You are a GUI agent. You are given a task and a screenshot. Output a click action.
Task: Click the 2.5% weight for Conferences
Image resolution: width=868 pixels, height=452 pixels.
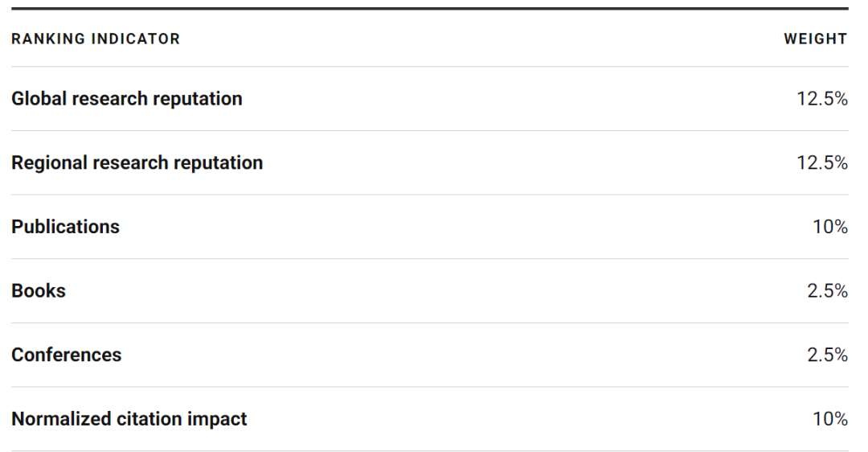827,355
